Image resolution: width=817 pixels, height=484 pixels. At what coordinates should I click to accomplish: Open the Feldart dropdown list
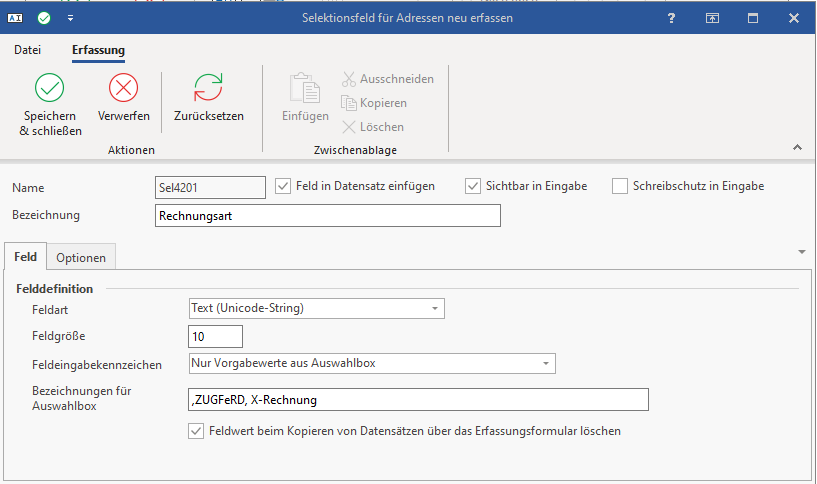coord(435,309)
